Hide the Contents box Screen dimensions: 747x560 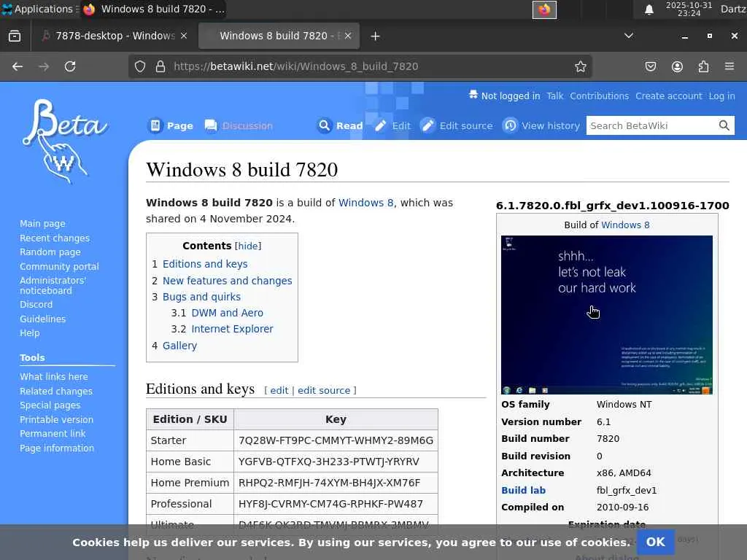[x=248, y=246]
